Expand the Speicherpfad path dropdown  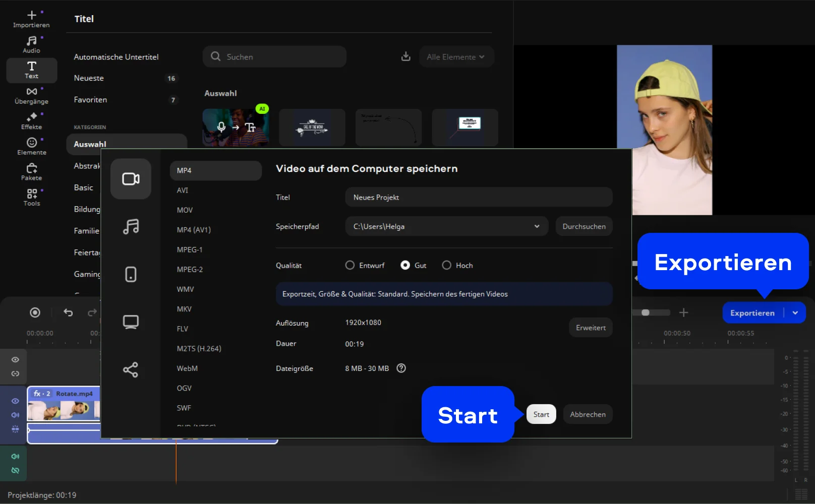[x=537, y=226]
